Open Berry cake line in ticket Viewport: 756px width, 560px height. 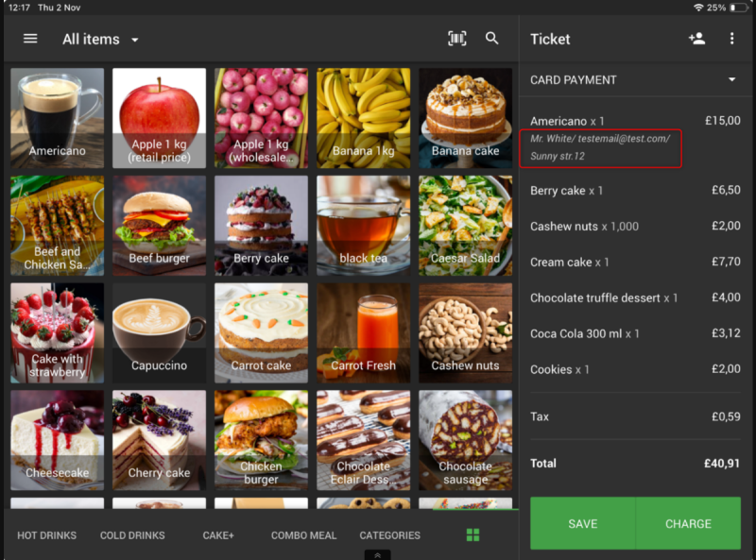(635, 190)
